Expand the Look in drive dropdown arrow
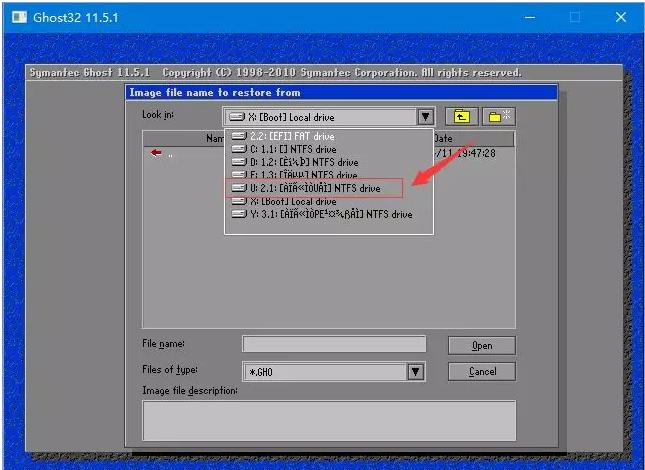This screenshot has width=645, height=470. point(425,117)
